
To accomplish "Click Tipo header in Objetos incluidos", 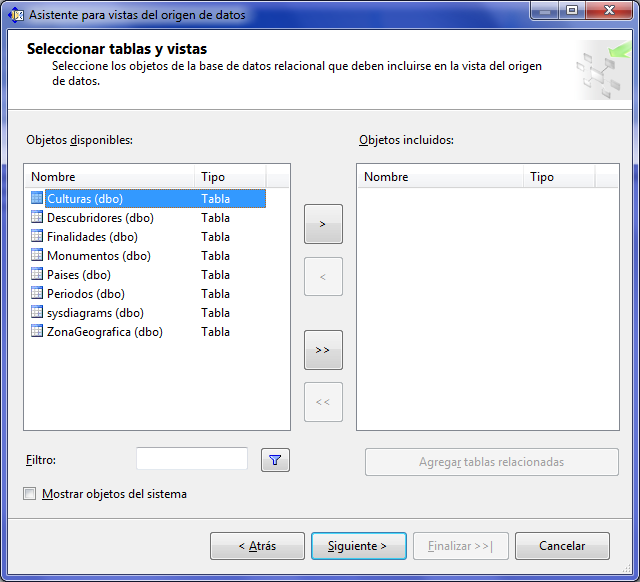I will [x=559, y=177].
